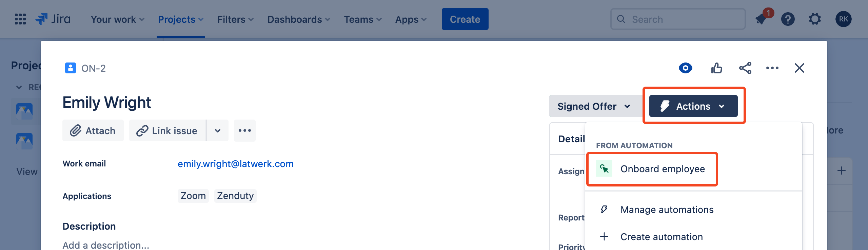Click the plus icon beside Create automation
The width and height of the screenshot is (868, 250).
coord(604,236)
